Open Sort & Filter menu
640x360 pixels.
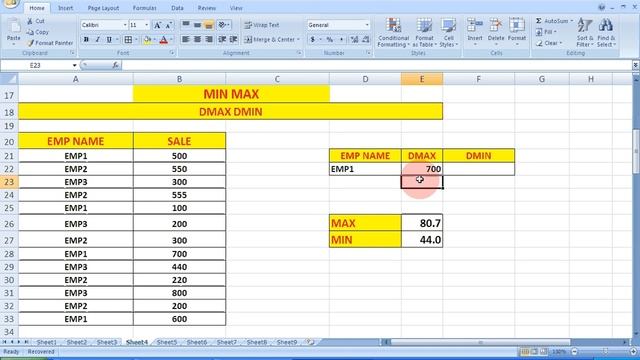pos(584,33)
